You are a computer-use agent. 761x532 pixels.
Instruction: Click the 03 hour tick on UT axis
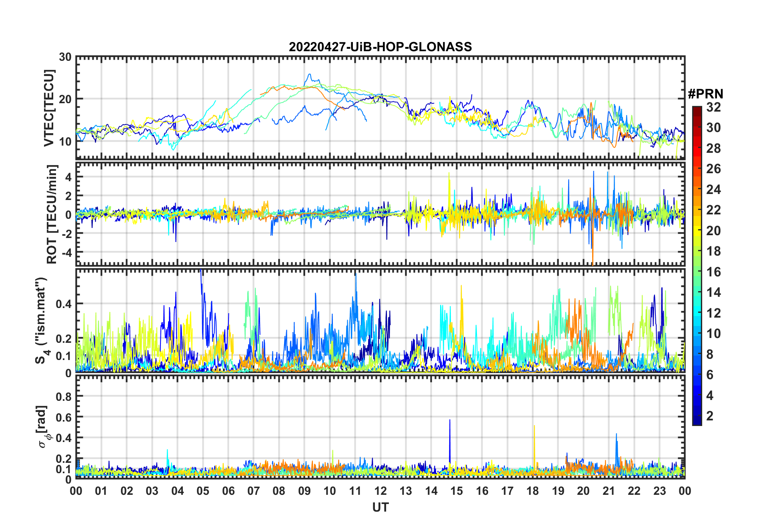pos(152,491)
